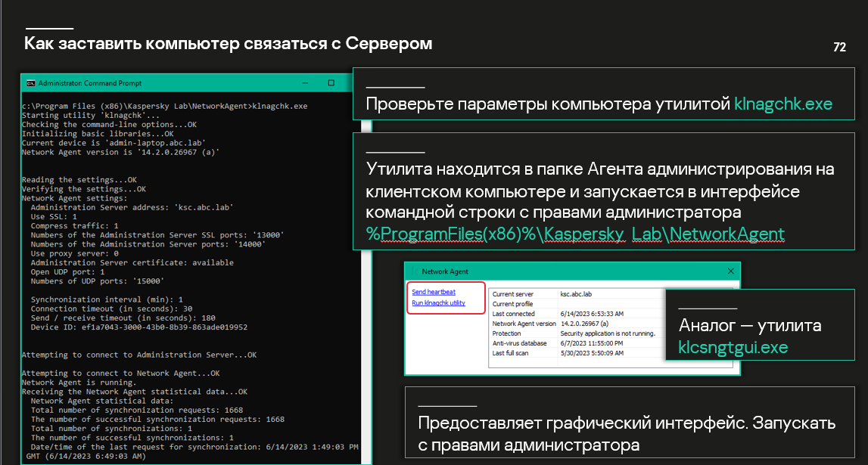Select the klnagchk.exe highlighted utility name

(x=782, y=104)
